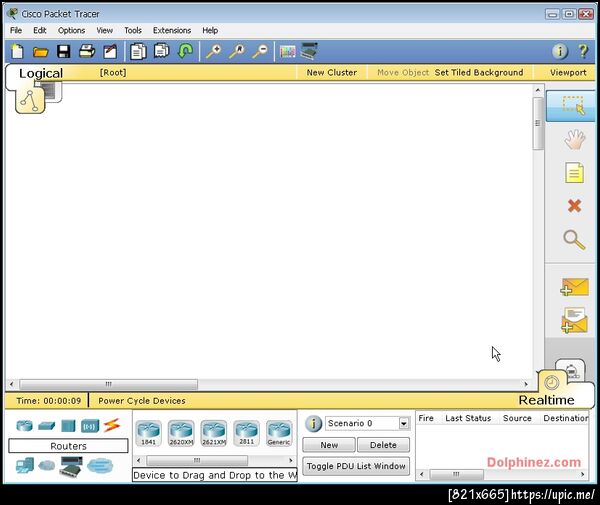Add a complex PDU envelope
600x505 pixels.
[x=574, y=320]
